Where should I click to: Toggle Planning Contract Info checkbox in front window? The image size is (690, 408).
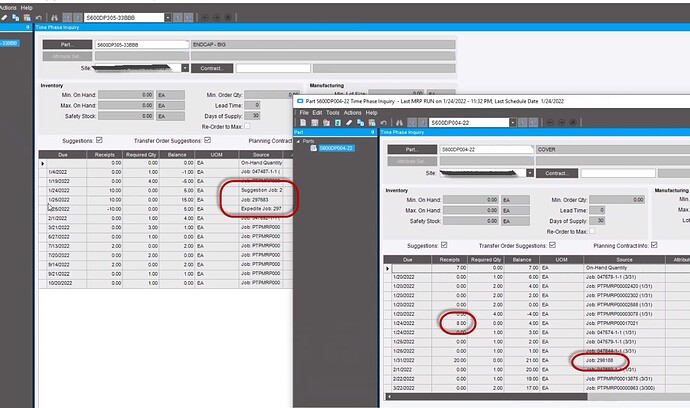[654, 245]
